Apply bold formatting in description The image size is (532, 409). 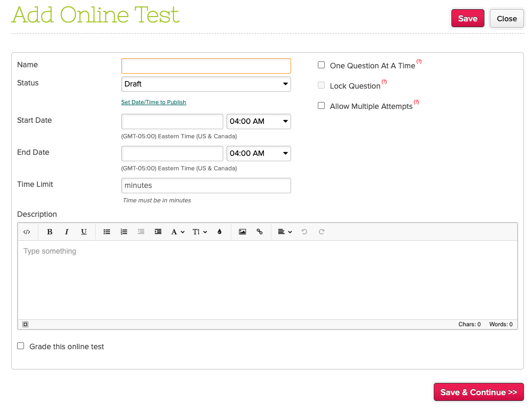pos(50,232)
